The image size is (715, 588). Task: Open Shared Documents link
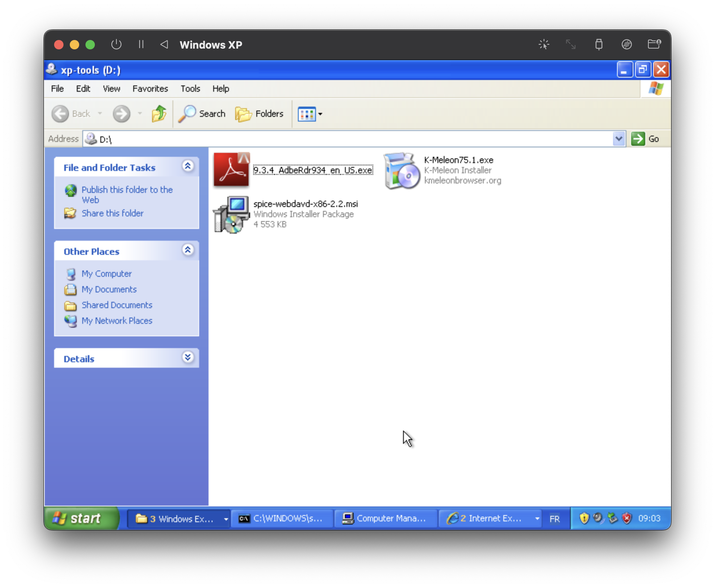pyautogui.click(x=117, y=305)
